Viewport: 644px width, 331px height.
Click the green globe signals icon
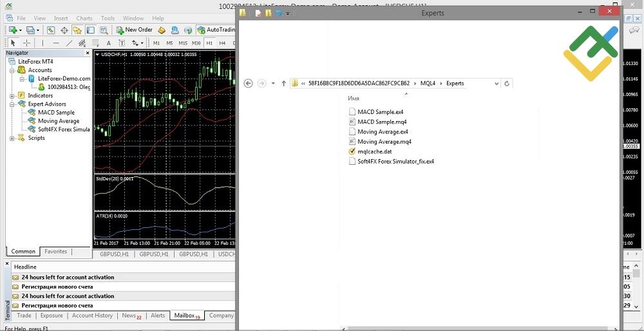[x=188, y=30]
